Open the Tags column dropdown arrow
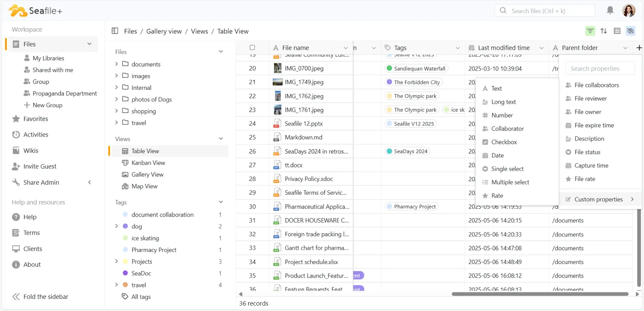The height and width of the screenshot is (311, 644). click(458, 48)
